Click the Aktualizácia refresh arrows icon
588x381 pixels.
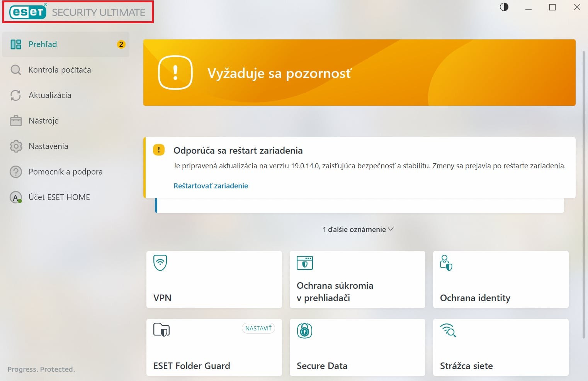tap(16, 95)
